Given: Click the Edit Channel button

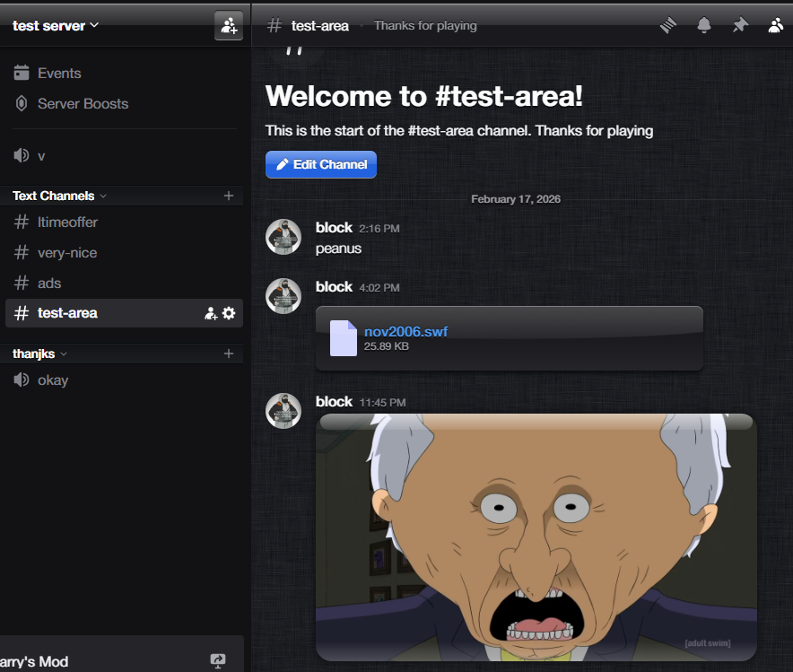Looking at the screenshot, I should [x=321, y=164].
